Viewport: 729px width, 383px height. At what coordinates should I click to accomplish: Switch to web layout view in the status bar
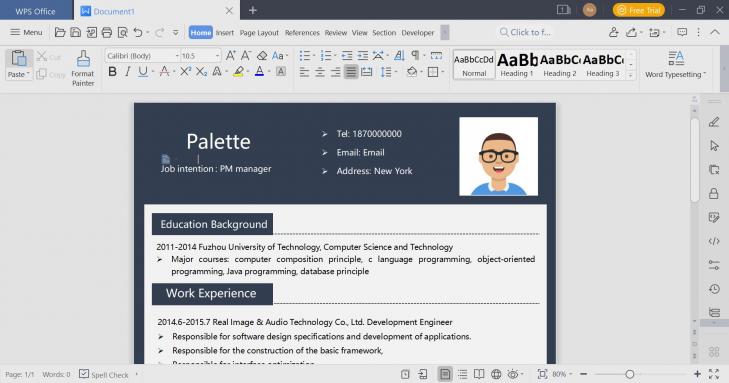(x=496, y=374)
